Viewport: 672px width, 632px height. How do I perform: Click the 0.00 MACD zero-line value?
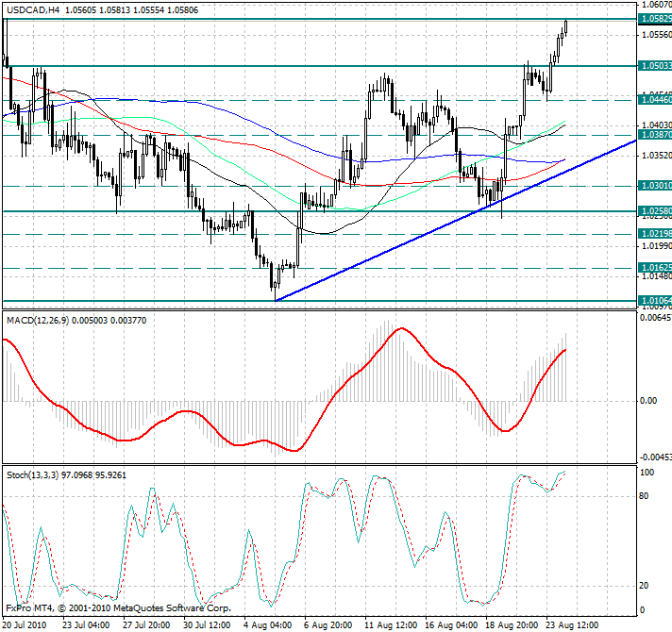(648, 401)
